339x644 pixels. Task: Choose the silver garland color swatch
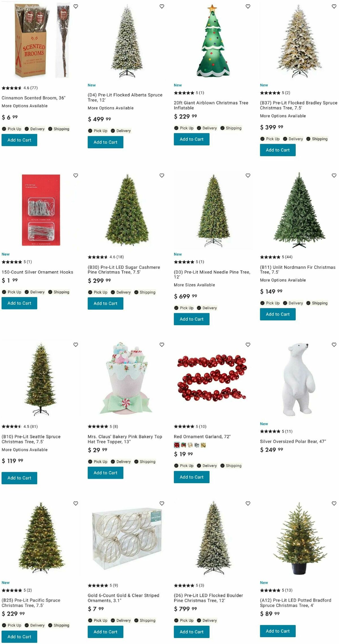pos(197,445)
